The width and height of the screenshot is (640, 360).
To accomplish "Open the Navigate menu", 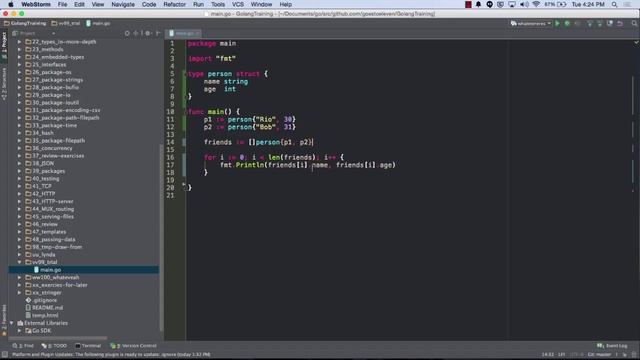I will (123, 4).
